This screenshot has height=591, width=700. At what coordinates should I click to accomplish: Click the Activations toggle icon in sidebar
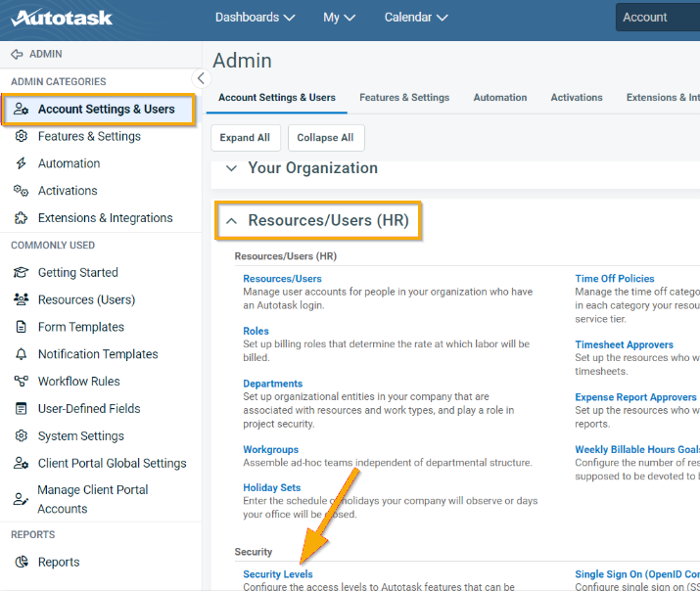click(21, 191)
